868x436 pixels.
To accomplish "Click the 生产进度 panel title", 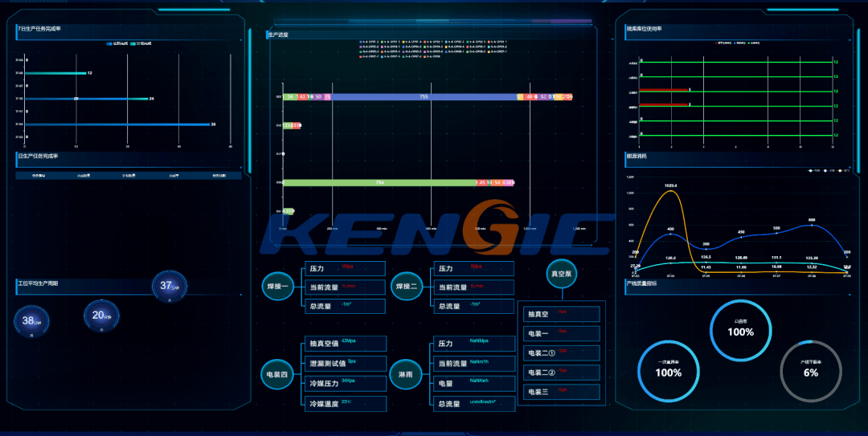I will 278,35.
